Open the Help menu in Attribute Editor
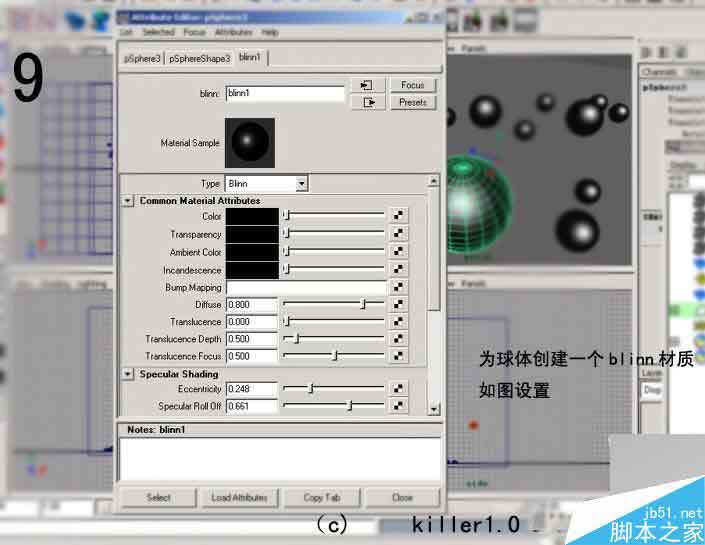The image size is (705, 545). 270,32
